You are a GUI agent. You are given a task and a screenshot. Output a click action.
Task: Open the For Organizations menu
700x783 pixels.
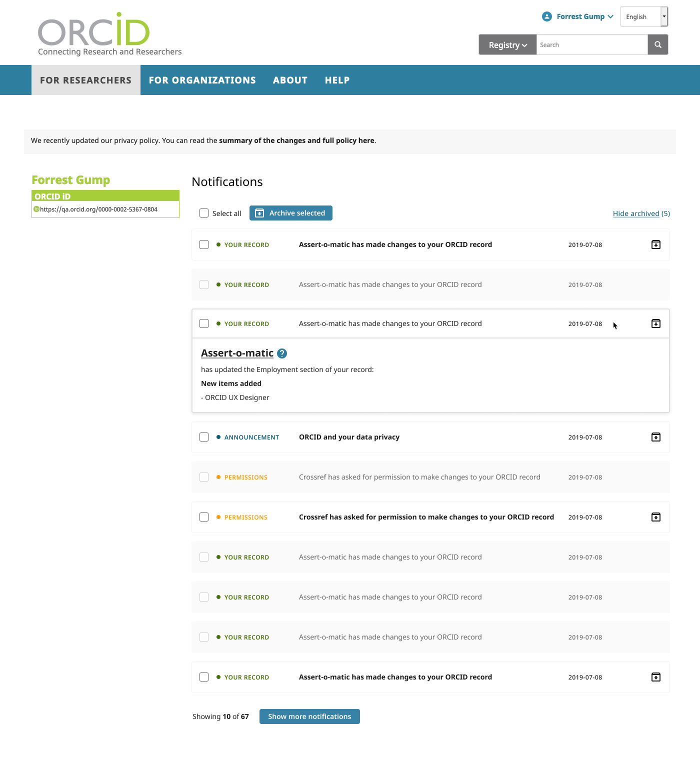[202, 80]
